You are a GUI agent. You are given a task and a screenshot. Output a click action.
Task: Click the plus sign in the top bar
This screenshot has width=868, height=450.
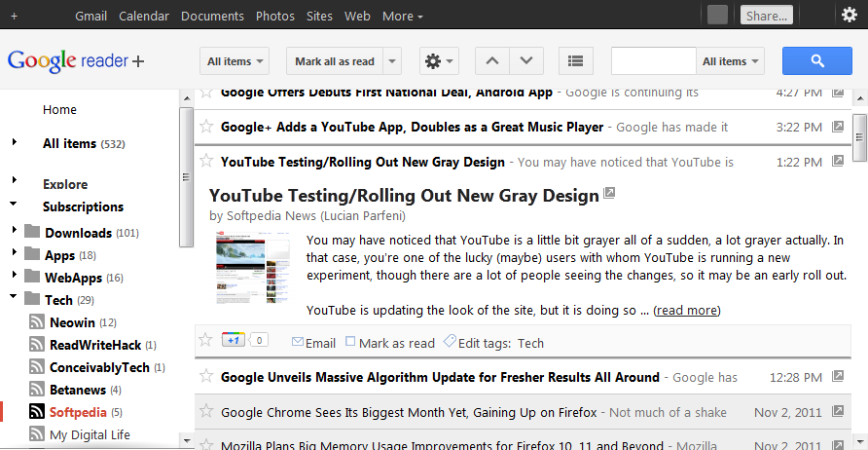tap(14, 16)
